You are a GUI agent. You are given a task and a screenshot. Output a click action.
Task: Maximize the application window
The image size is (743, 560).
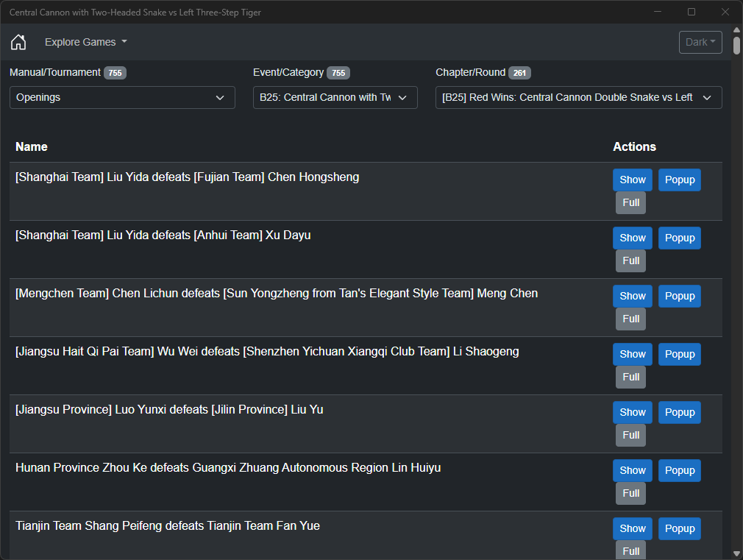point(692,12)
